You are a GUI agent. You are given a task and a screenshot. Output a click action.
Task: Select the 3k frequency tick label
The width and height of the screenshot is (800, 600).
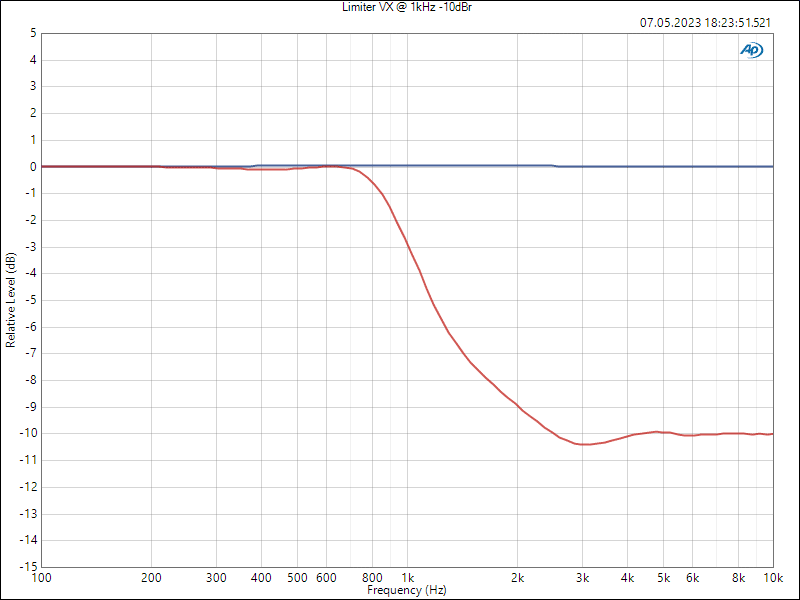click(x=582, y=578)
